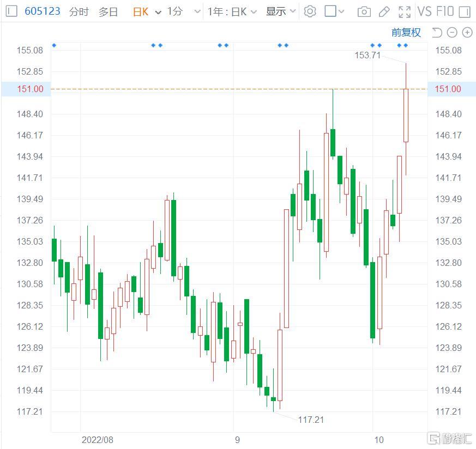Expand the 日K period dropdown arrow
476x449 pixels.
158,12
